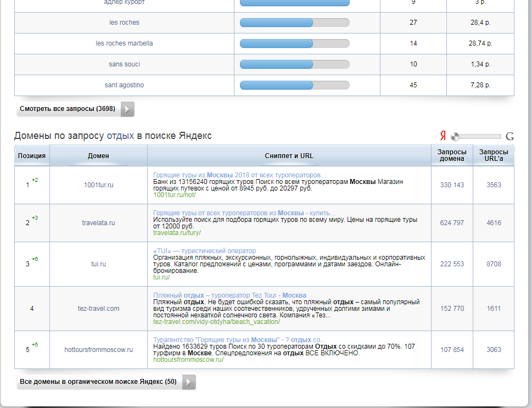Image resolution: width=532 pixels, height=408 pixels.
Task: Open URL 1001tur.ru/hot/
Action: click(x=175, y=195)
